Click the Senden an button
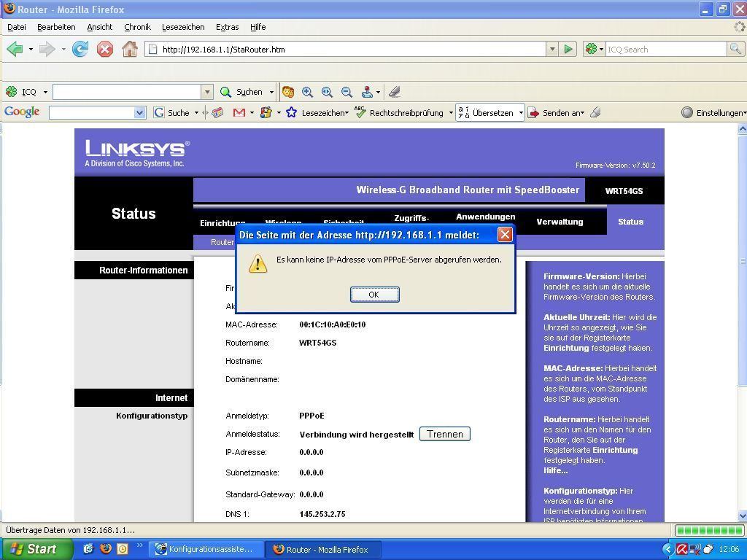747x560 pixels. (557, 112)
